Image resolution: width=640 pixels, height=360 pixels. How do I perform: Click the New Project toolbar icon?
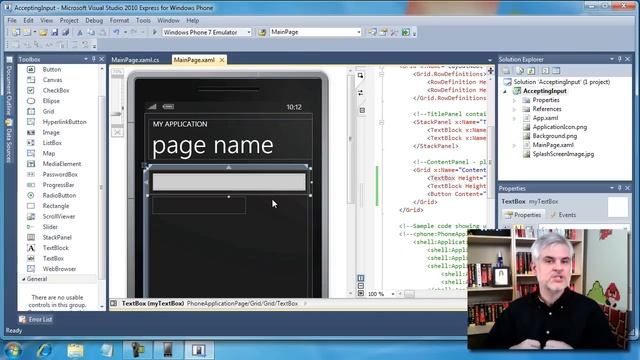[x=16, y=32]
